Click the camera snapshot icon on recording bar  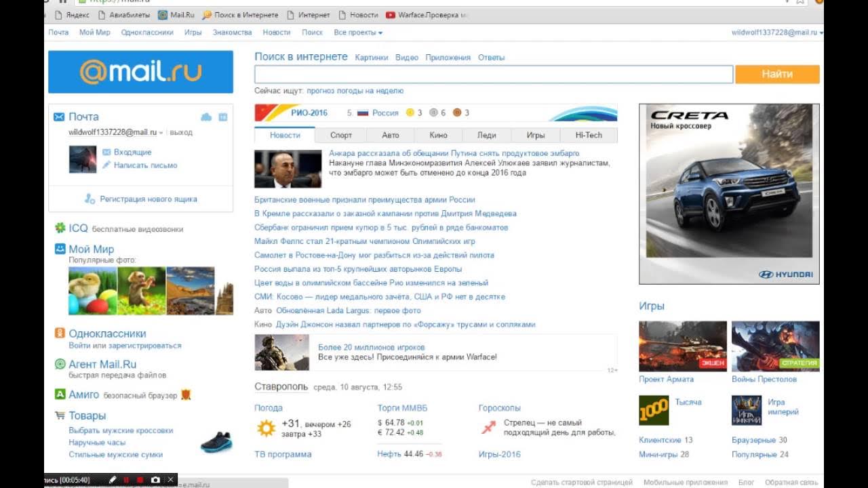(155, 480)
